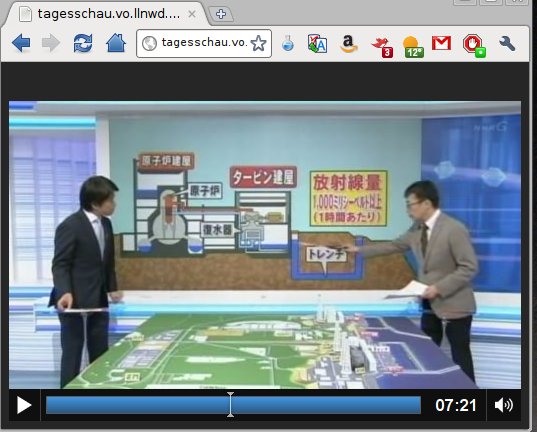Image resolution: width=537 pixels, height=432 pixels.
Task: Open the blue flask extension
Action: click(x=288, y=44)
